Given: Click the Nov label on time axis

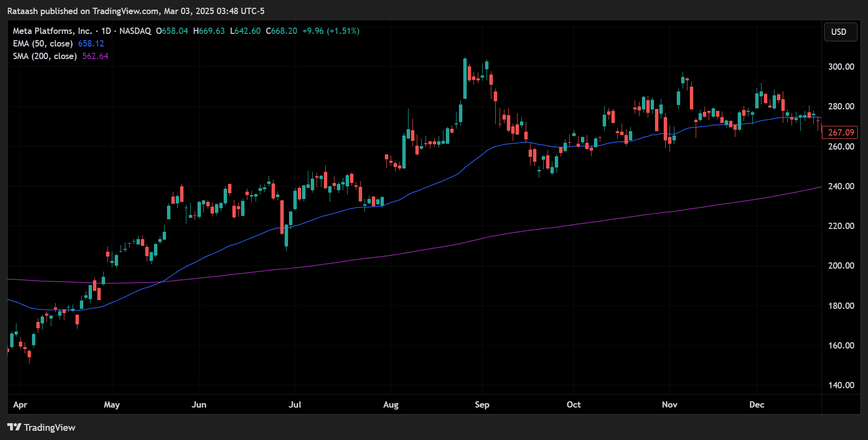Looking at the screenshot, I should click(670, 405).
